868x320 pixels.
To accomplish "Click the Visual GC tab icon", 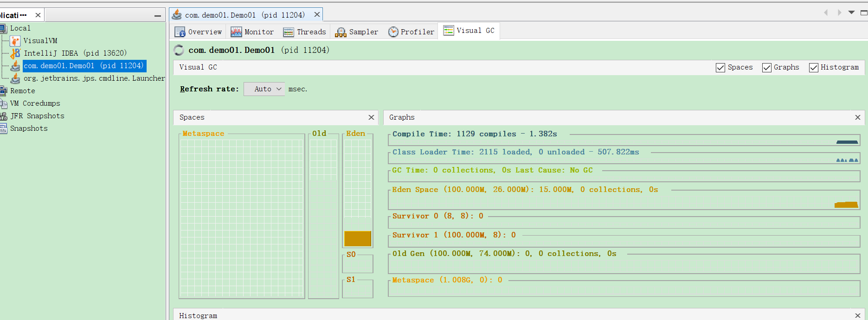I will [x=448, y=31].
